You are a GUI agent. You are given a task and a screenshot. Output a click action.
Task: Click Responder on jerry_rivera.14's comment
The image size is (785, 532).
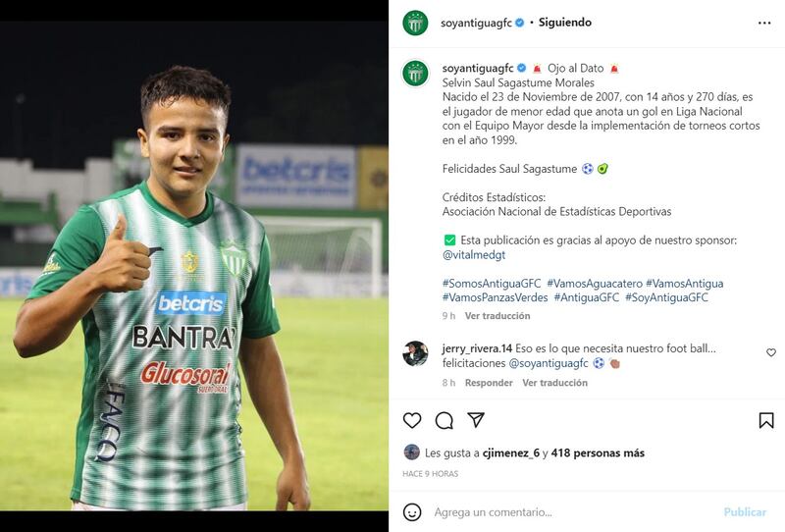489,383
